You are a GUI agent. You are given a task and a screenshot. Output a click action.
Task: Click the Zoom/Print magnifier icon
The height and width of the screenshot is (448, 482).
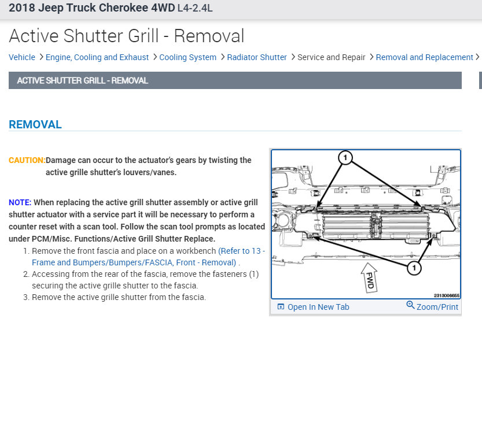(x=410, y=305)
